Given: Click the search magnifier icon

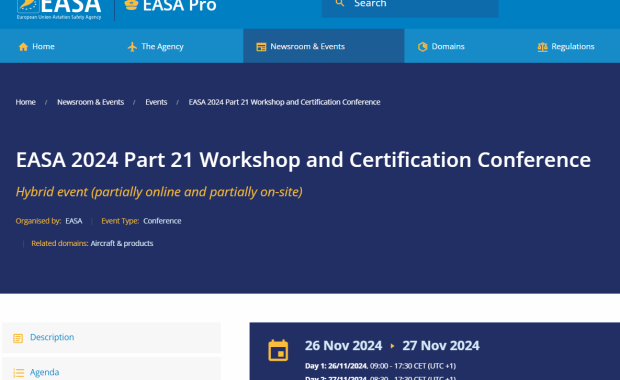Looking at the screenshot, I should [x=340, y=4].
